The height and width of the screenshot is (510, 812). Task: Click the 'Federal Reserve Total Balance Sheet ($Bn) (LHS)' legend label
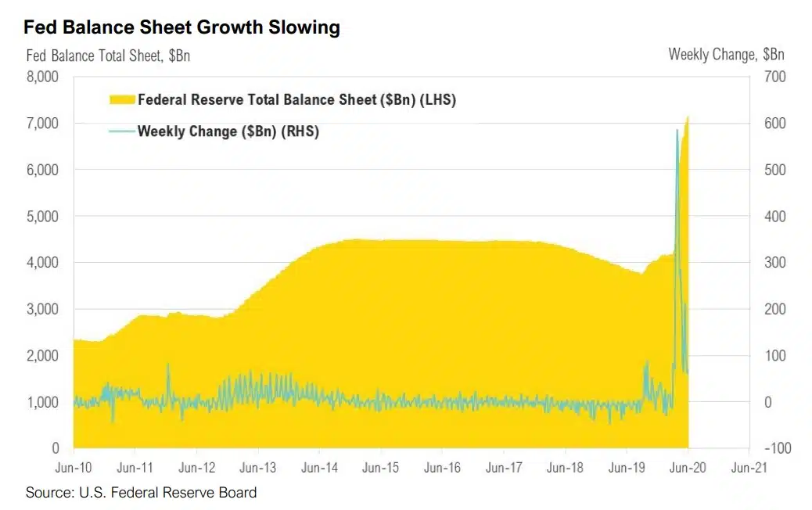click(x=296, y=100)
